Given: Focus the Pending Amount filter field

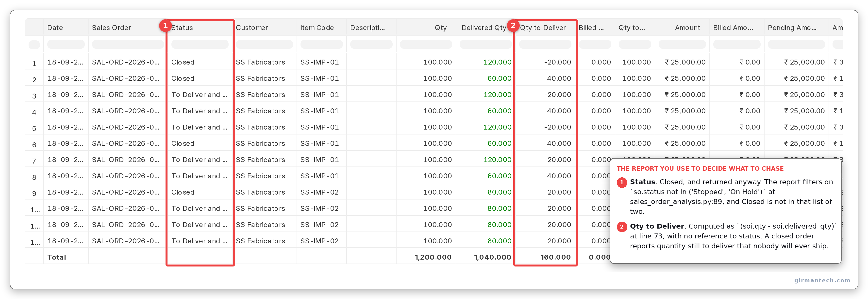Looking at the screenshot, I should click(796, 44).
